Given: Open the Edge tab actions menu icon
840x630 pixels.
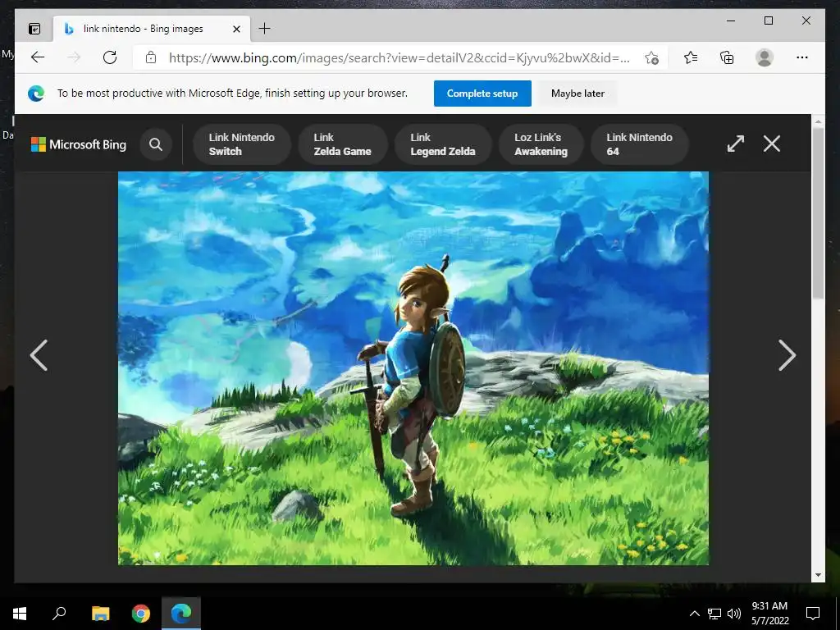Looking at the screenshot, I should point(34,29).
